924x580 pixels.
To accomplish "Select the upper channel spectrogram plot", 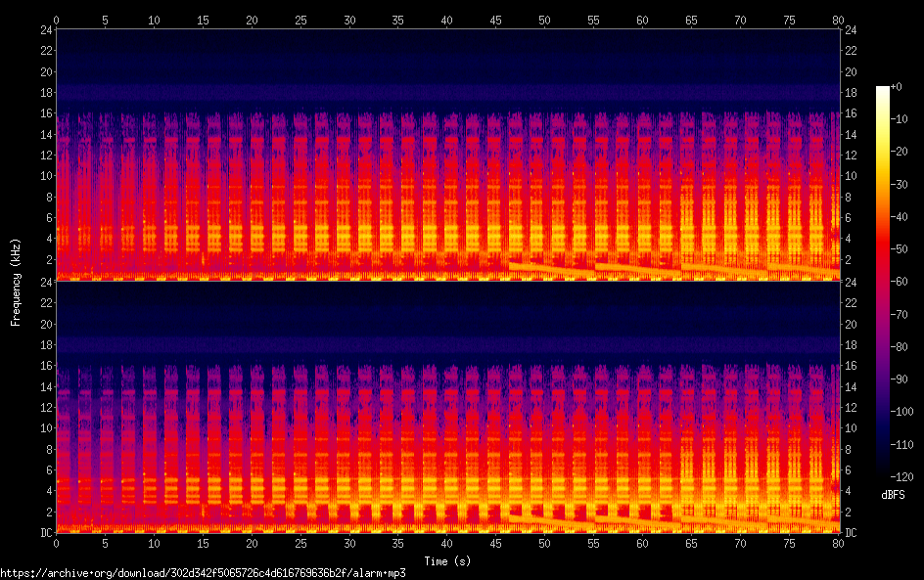I will [x=447, y=155].
